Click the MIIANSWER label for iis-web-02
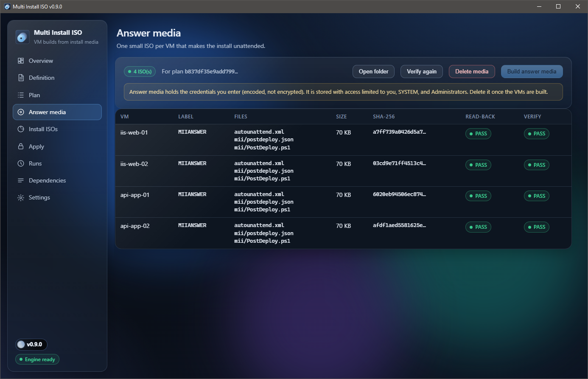 (x=192, y=163)
